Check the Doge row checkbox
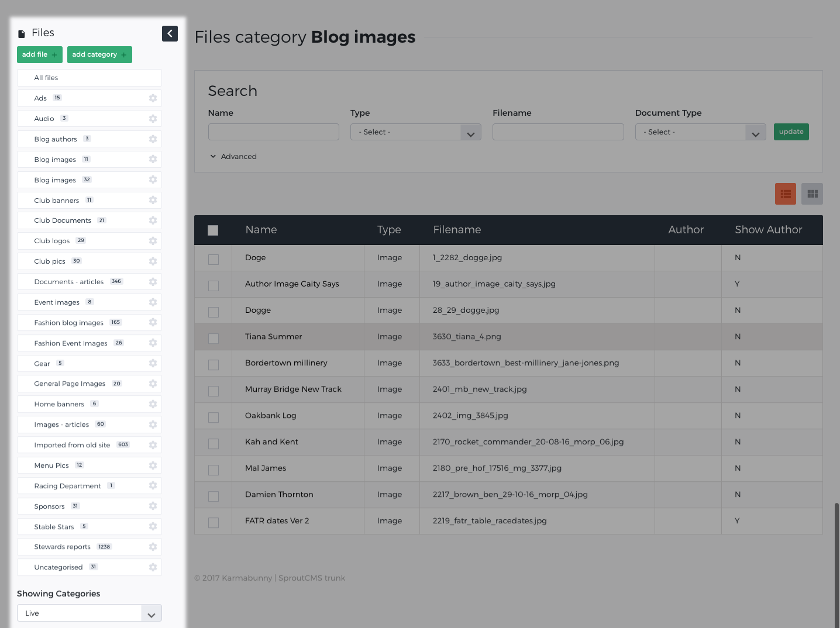840x628 pixels. coord(214,260)
